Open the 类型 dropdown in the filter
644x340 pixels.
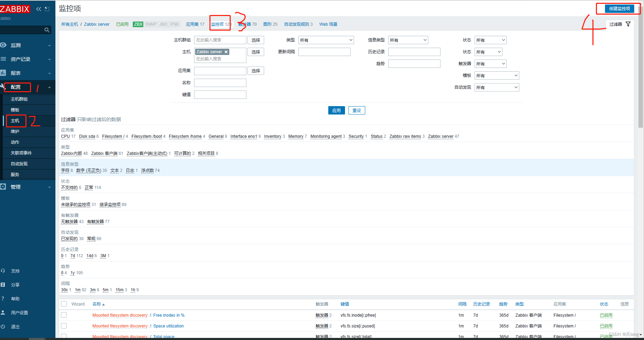pyautogui.click(x=326, y=40)
